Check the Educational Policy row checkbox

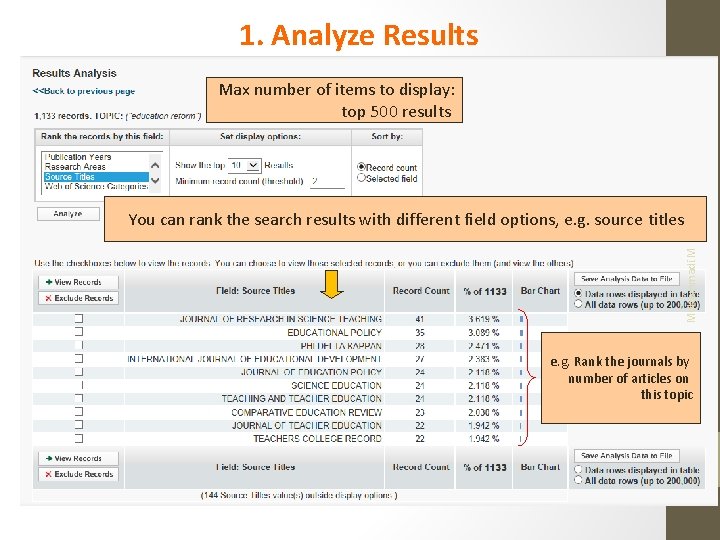tap(79, 332)
